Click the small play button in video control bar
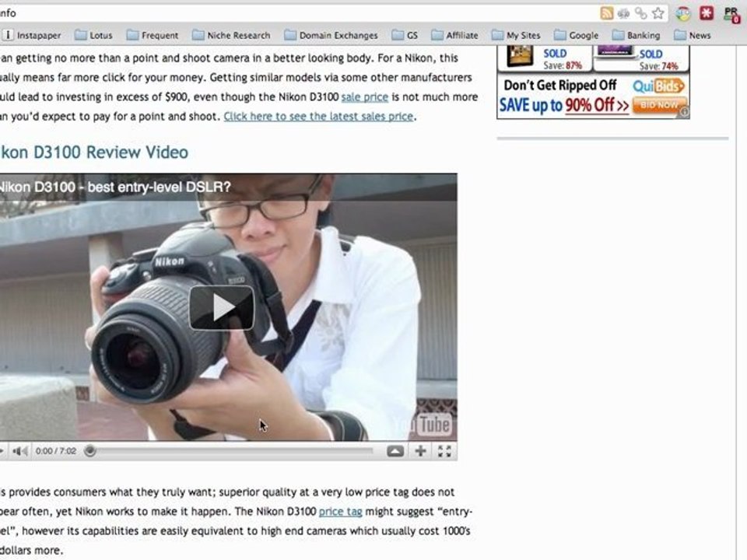 coord(2,450)
